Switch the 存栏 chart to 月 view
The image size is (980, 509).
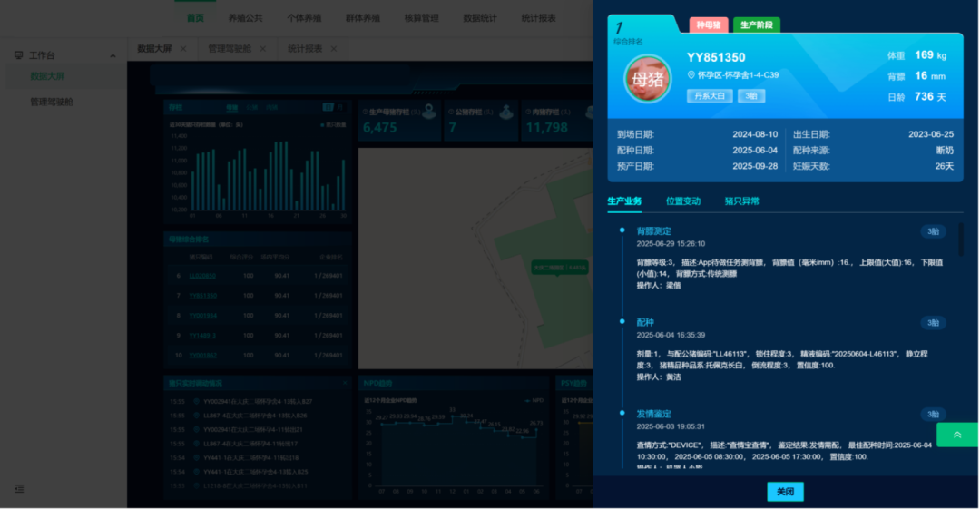click(340, 107)
